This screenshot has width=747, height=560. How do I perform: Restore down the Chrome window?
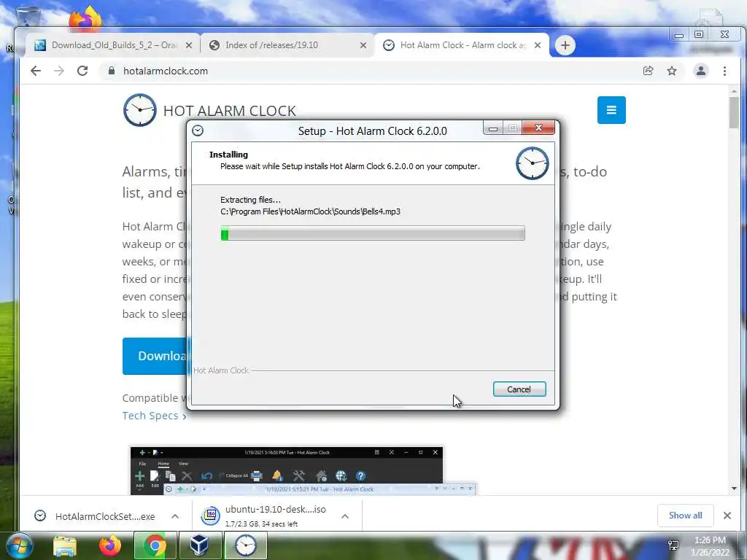(699, 35)
